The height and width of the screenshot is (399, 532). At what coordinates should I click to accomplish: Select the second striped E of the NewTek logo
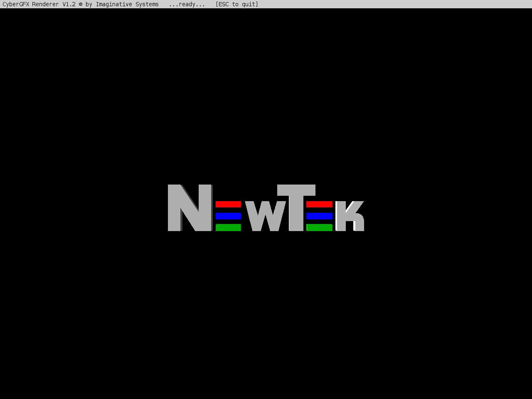point(320,215)
